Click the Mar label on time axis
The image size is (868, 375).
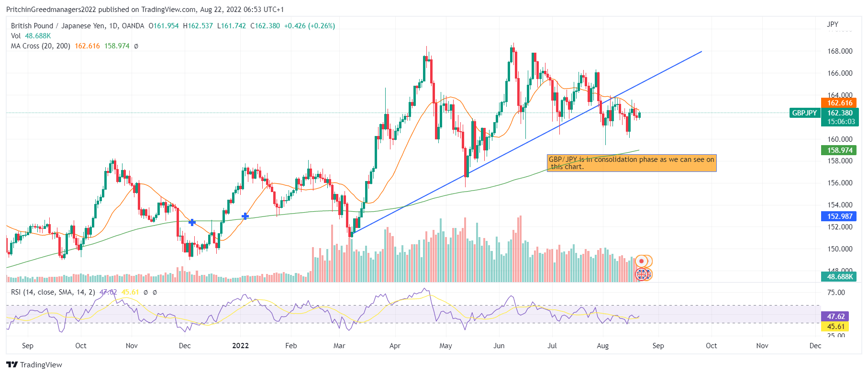point(339,346)
